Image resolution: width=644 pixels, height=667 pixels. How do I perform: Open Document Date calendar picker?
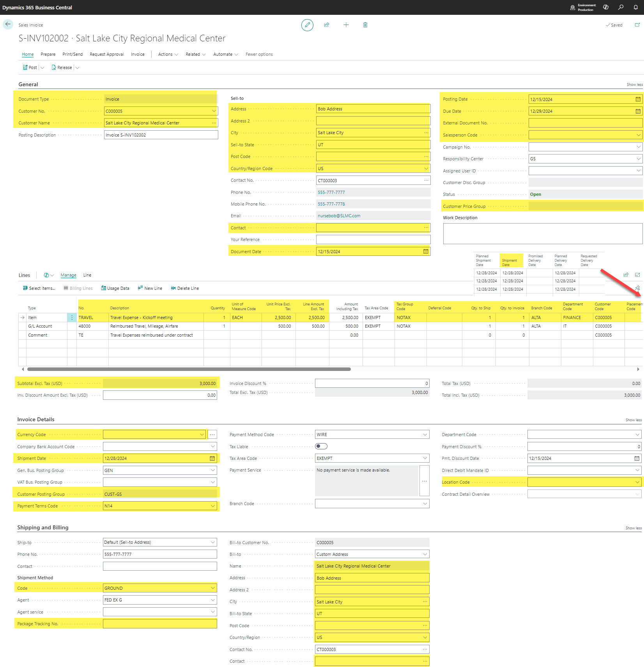pos(426,252)
